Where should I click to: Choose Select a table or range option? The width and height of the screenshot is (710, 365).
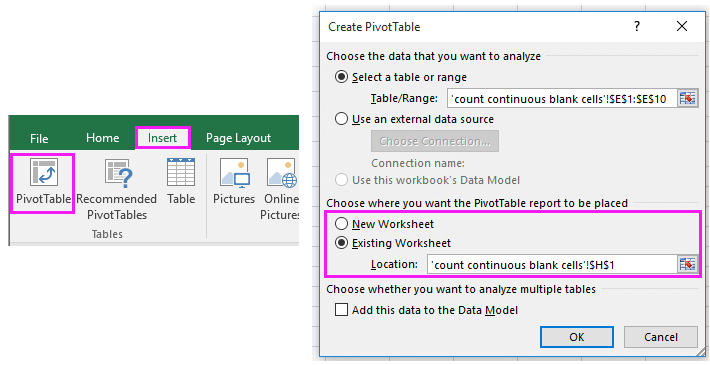(401, 77)
